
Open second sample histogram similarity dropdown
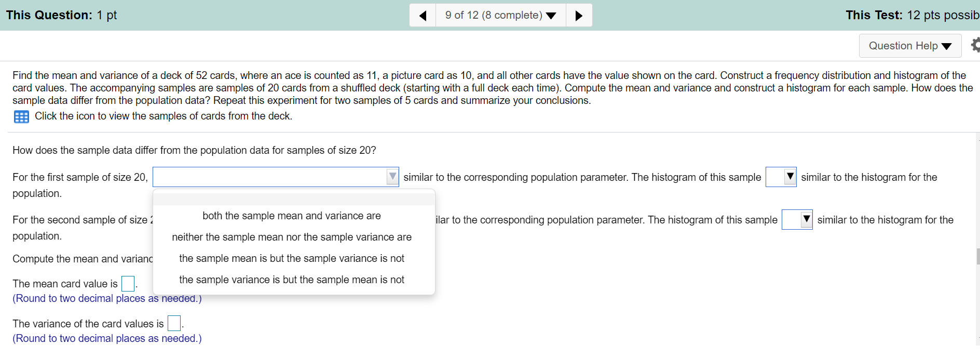pos(797,220)
